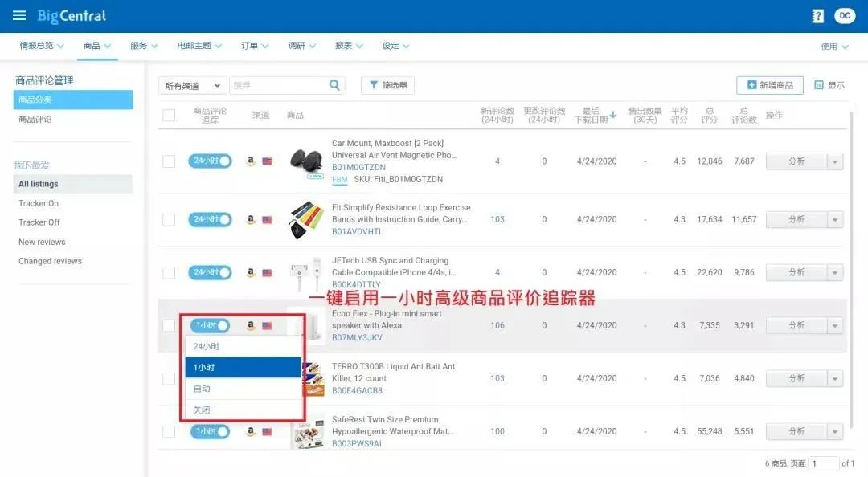Click the filter funnel icon (筛选器)
The image size is (868, 477).
(372, 84)
